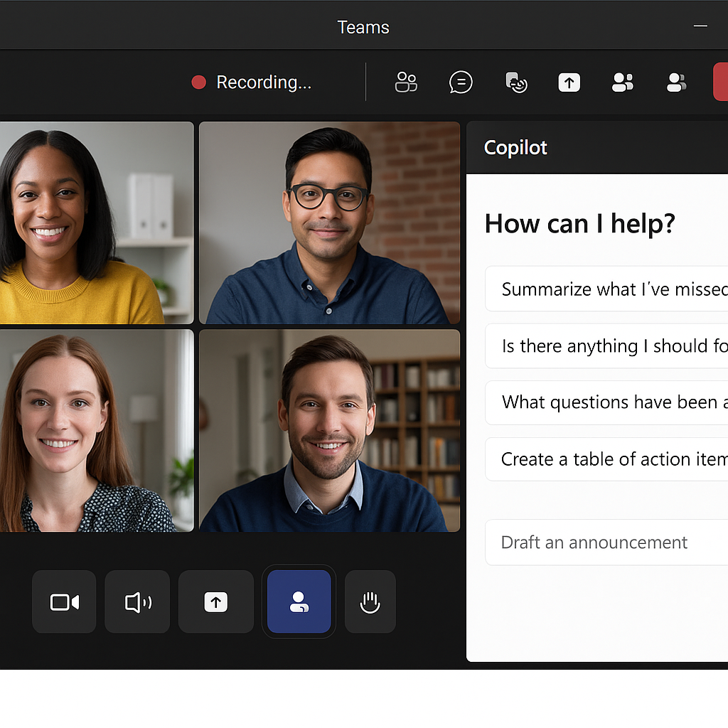Viewport: 728px width, 728px height.
Task: Select video tile of man with glasses
Action: click(330, 223)
